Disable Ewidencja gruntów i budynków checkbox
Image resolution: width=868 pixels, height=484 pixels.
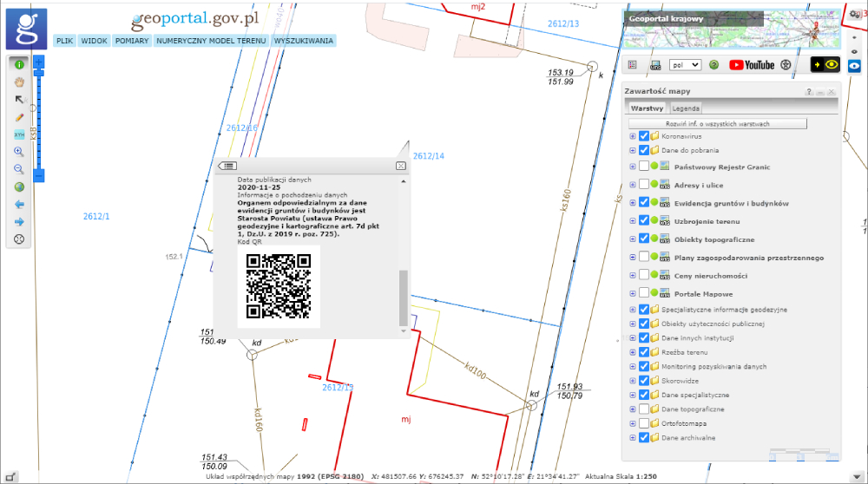coord(644,202)
